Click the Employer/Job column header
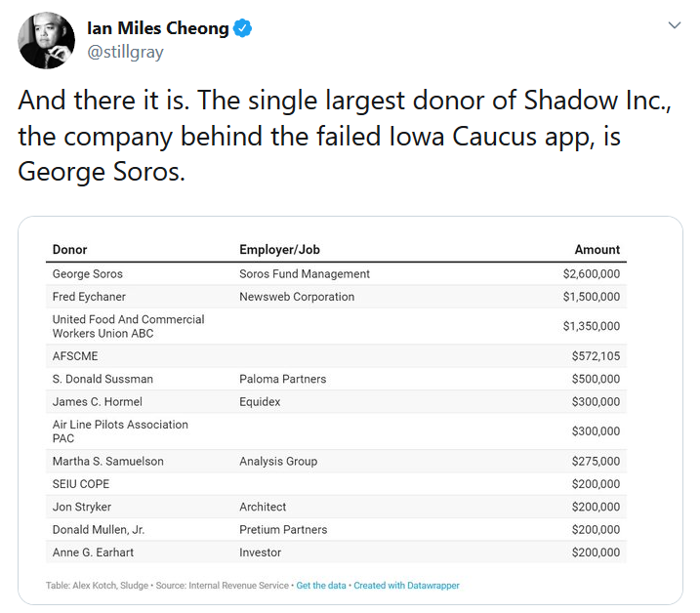This screenshot has height=613, width=700. [x=279, y=250]
